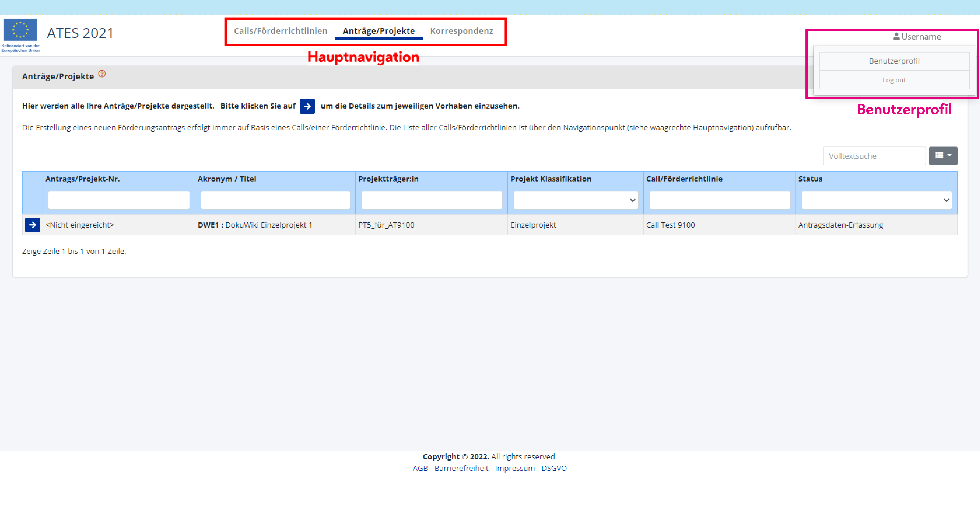
Task: Click the ATES 2021 title
Action: (80, 33)
